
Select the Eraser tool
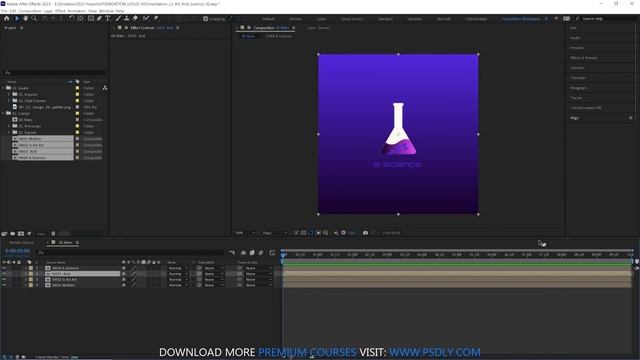(x=135, y=18)
